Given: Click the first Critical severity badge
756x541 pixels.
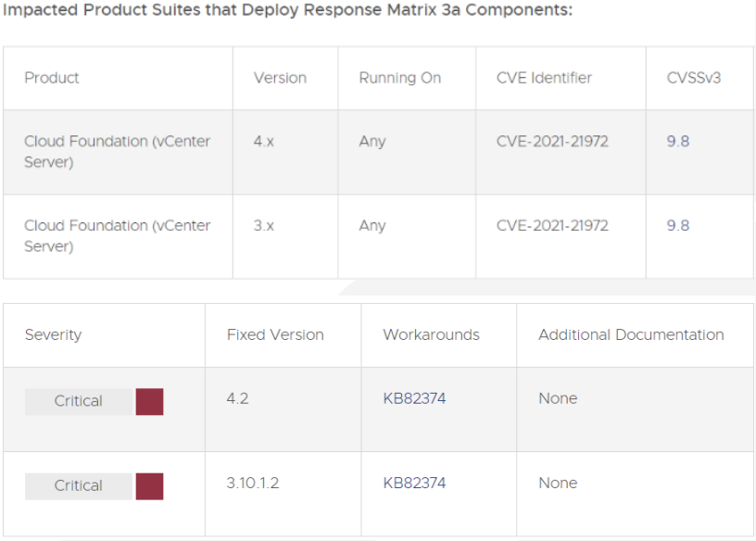Looking at the screenshot, I should click(x=79, y=401).
